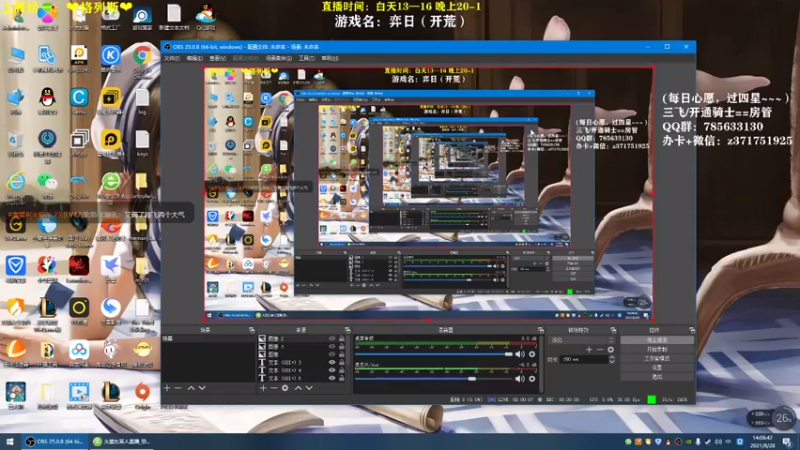Image resolution: width=800 pixels, height=450 pixels.
Task: Select the 场景 entry in scenes list
Action: tap(208, 339)
